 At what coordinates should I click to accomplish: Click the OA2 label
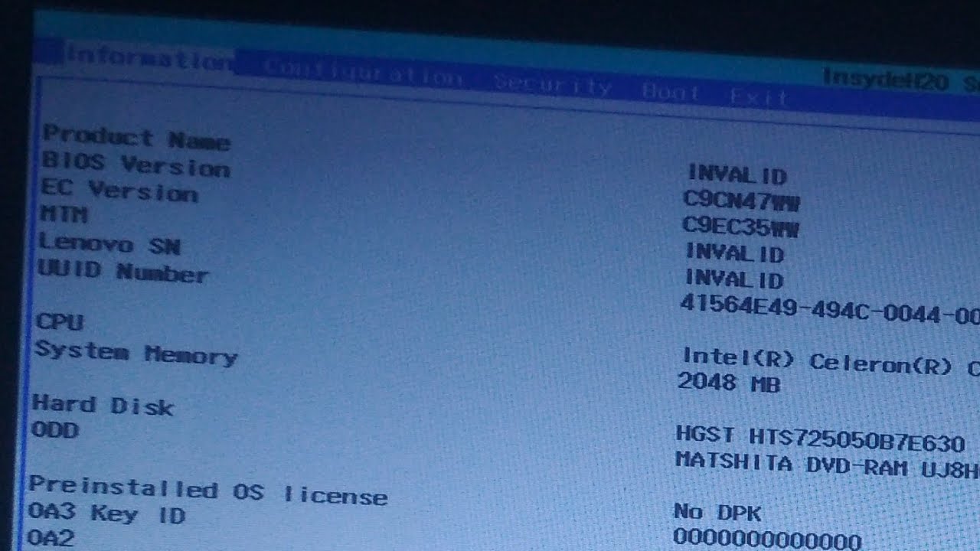[x=51, y=537]
